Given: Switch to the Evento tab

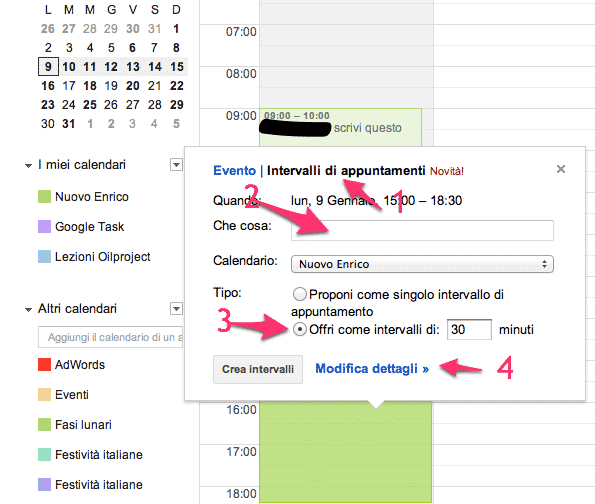Looking at the screenshot, I should coord(235,170).
